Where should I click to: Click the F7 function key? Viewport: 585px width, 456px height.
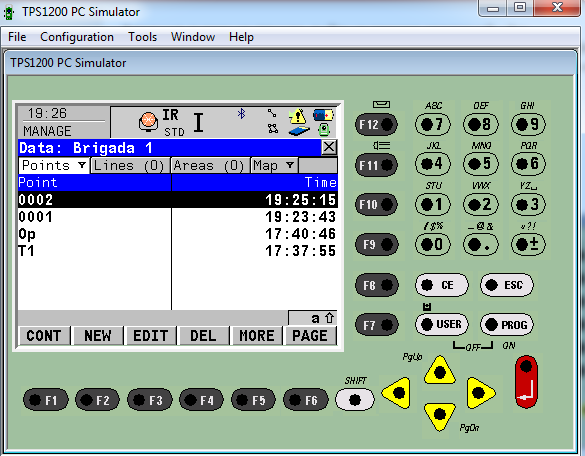(376, 325)
